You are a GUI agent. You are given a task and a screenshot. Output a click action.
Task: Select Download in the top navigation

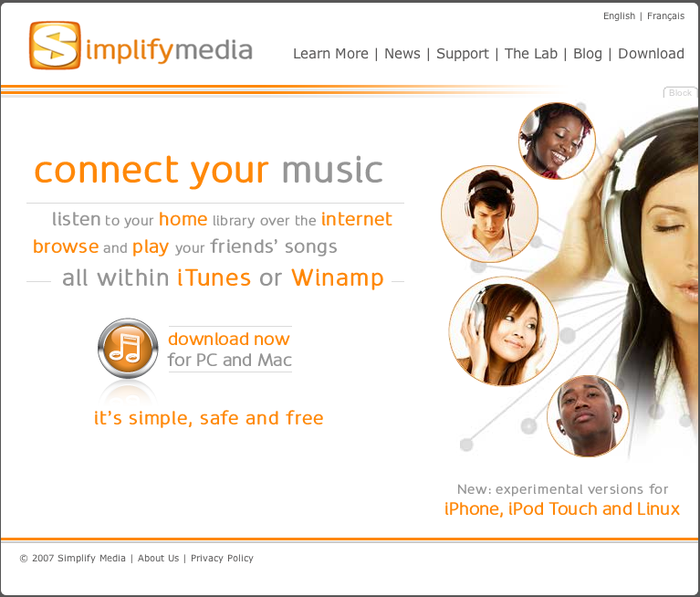tap(651, 54)
